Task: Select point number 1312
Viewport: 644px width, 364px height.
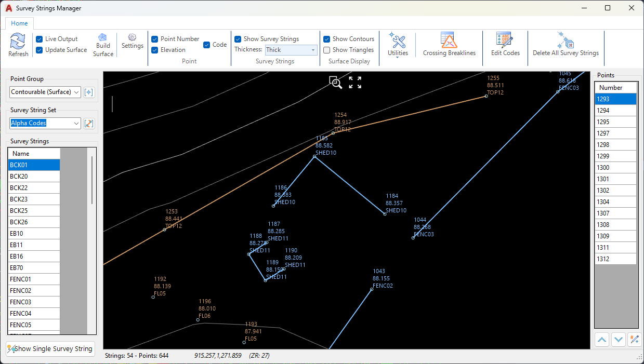Action: coord(616,259)
